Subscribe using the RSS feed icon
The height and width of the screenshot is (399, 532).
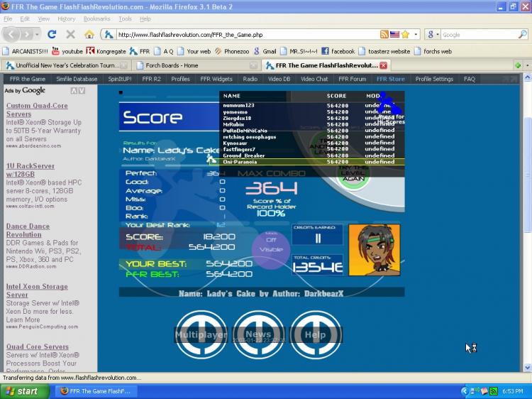[x=384, y=34]
